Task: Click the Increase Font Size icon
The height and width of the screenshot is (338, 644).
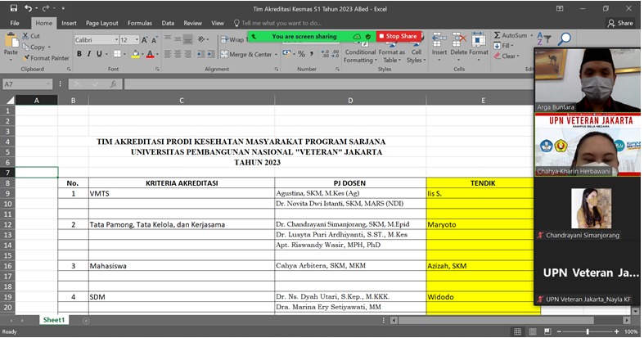Action: click(145, 39)
